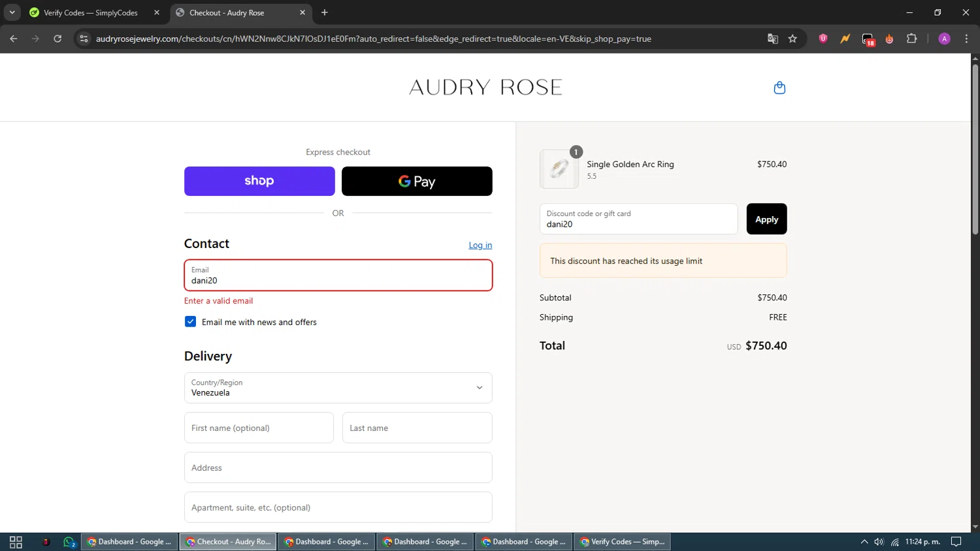Open the purple shield extension icon
The width and height of the screenshot is (980, 551).
click(823, 39)
